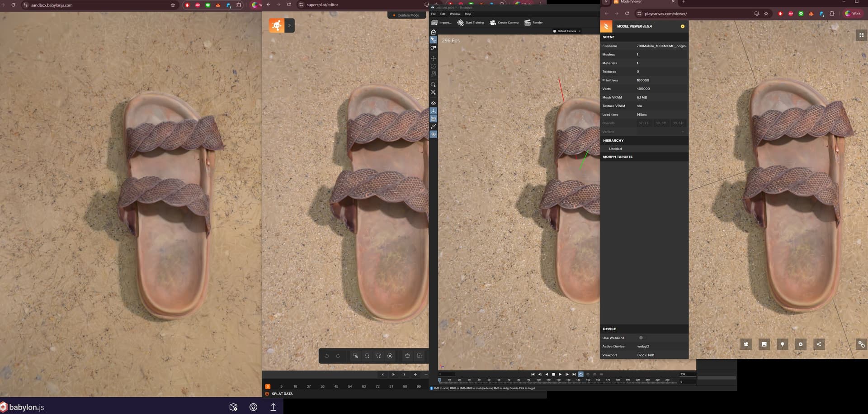Toggle the Use WebGPU switch
This screenshot has height=414, width=868.
tap(641, 338)
